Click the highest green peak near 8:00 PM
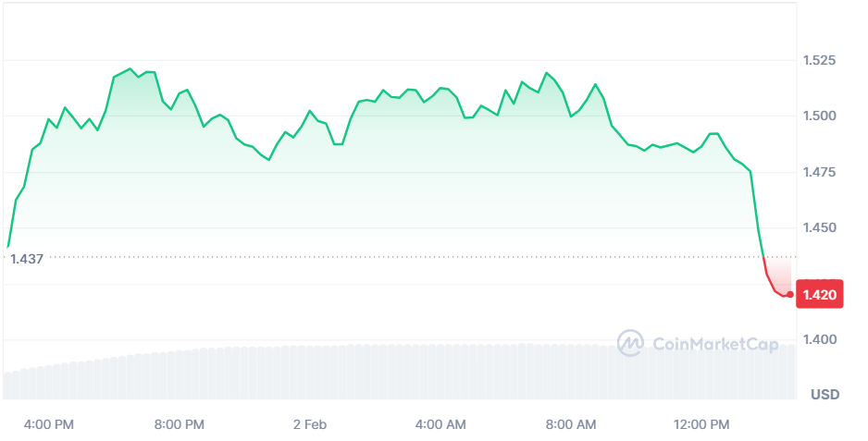Image resolution: width=868 pixels, height=441 pixels. (130, 68)
